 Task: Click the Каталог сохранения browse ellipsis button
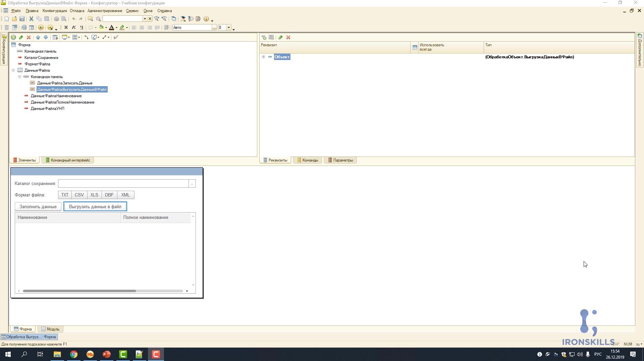tap(192, 184)
